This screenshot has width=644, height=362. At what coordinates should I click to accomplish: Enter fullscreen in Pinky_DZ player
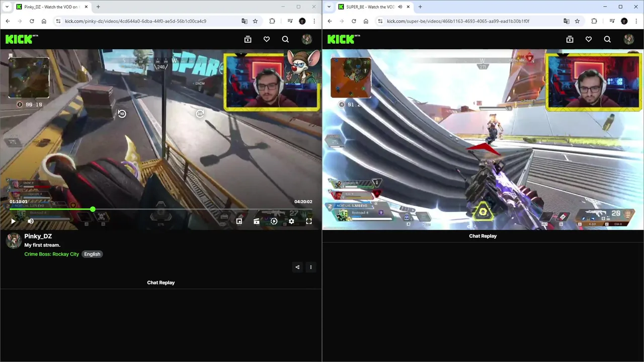309,221
